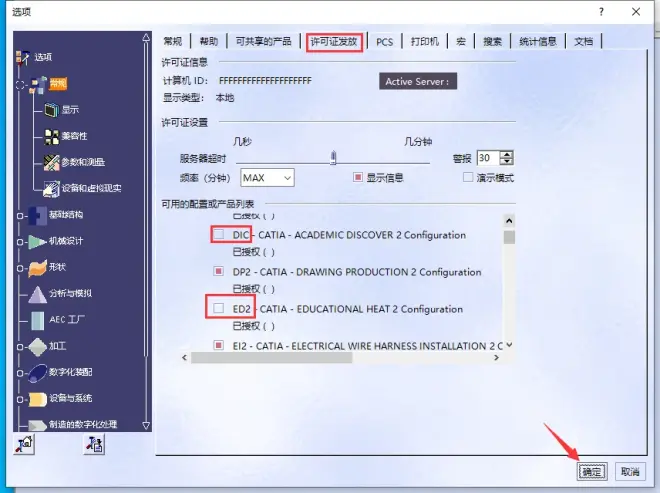Open the 显示 settings icon
Viewport: 660px width, 493px height.
pos(52,110)
